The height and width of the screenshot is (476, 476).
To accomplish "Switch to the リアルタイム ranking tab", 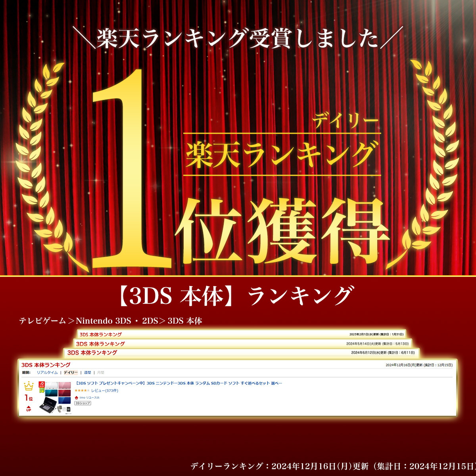I will (x=48, y=372).
